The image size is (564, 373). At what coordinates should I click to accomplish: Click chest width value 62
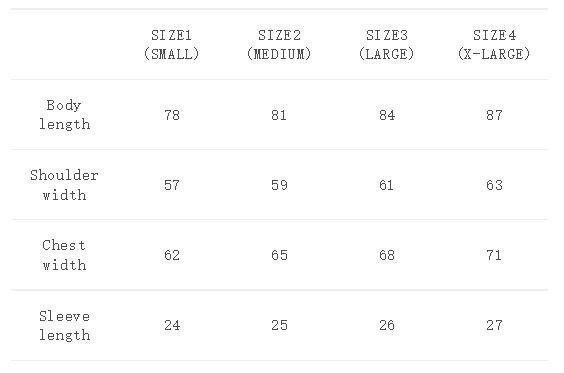pos(172,255)
